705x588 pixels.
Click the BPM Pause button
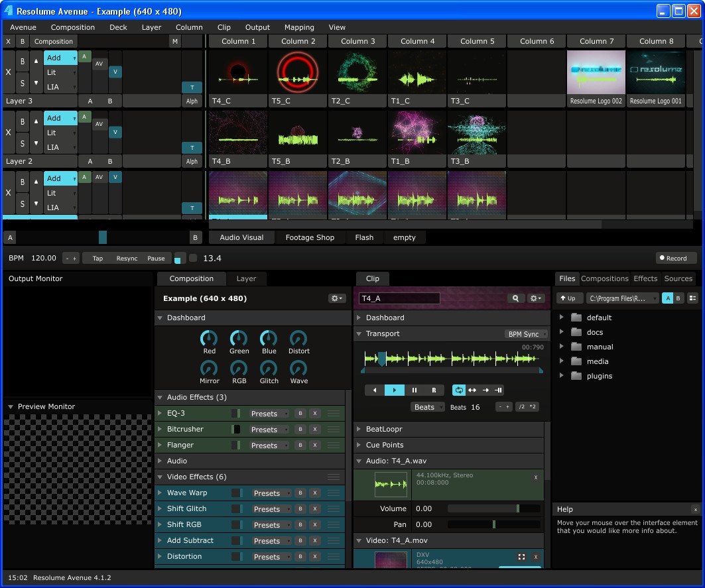point(156,259)
